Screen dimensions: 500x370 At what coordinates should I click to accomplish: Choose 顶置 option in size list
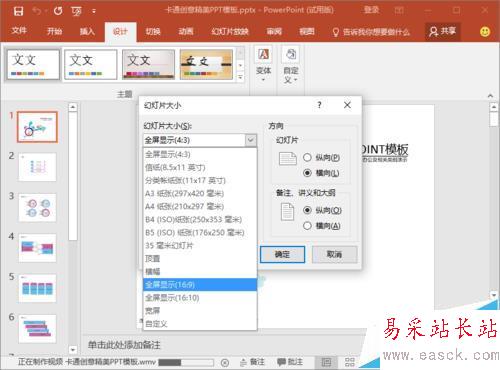coord(200,258)
